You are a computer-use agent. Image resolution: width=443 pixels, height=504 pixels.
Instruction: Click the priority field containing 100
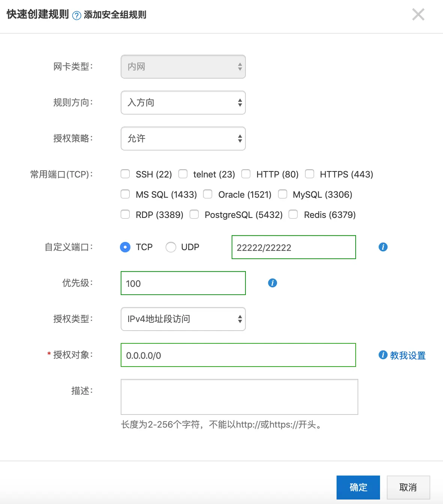pyautogui.click(x=183, y=283)
